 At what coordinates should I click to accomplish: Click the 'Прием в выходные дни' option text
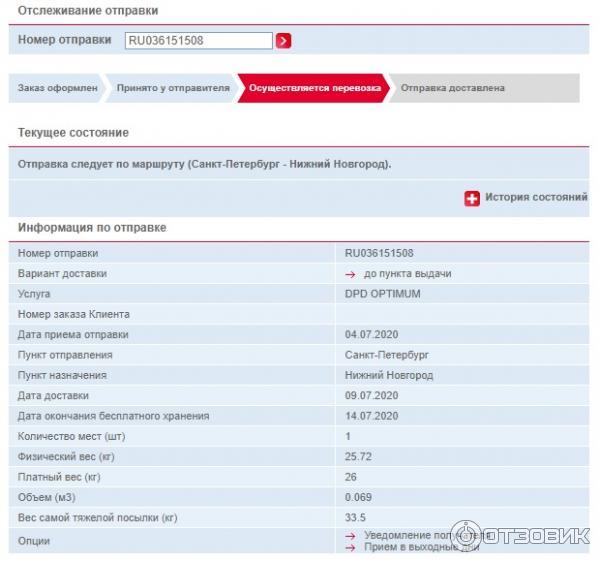pos(421,547)
